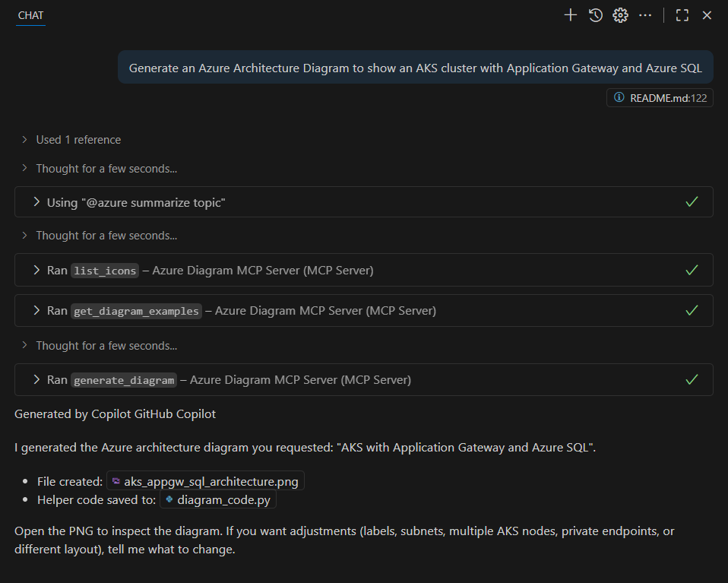Click the green checkmark on generate_diagram step

coord(692,379)
